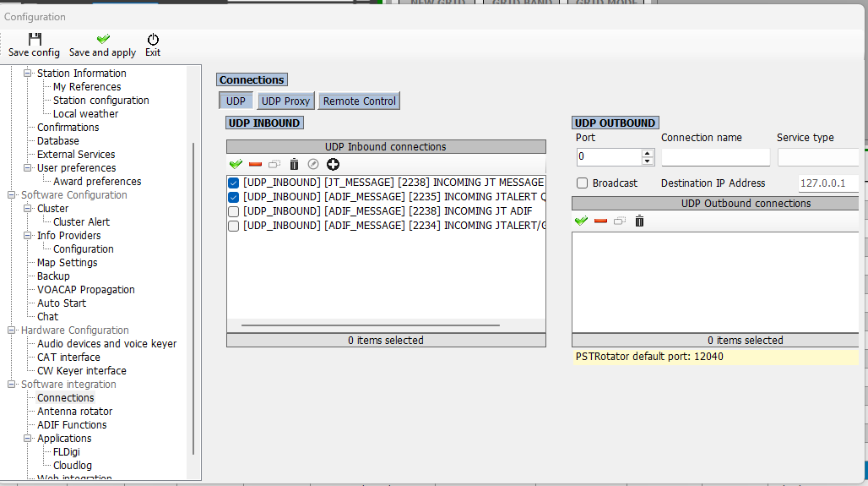Enable the ADIF_MESSAGE 2234 inbound connection
Screen dimensions: 868x486
click(234, 227)
